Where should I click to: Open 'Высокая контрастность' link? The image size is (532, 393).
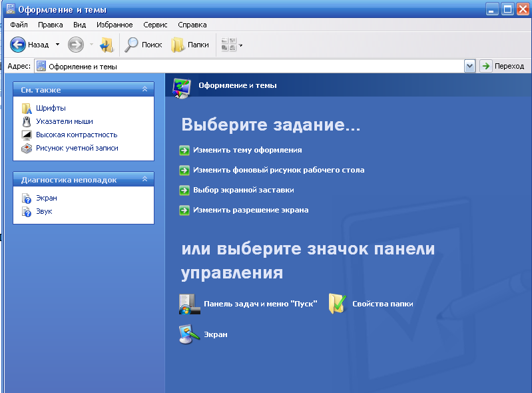click(x=77, y=135)
